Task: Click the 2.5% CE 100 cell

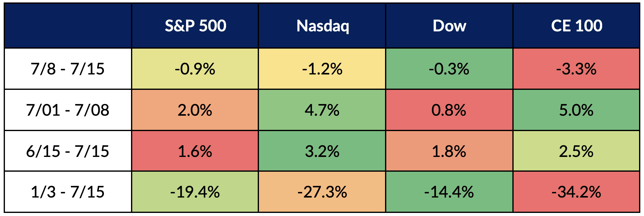Action: click(x=576, y=151)
